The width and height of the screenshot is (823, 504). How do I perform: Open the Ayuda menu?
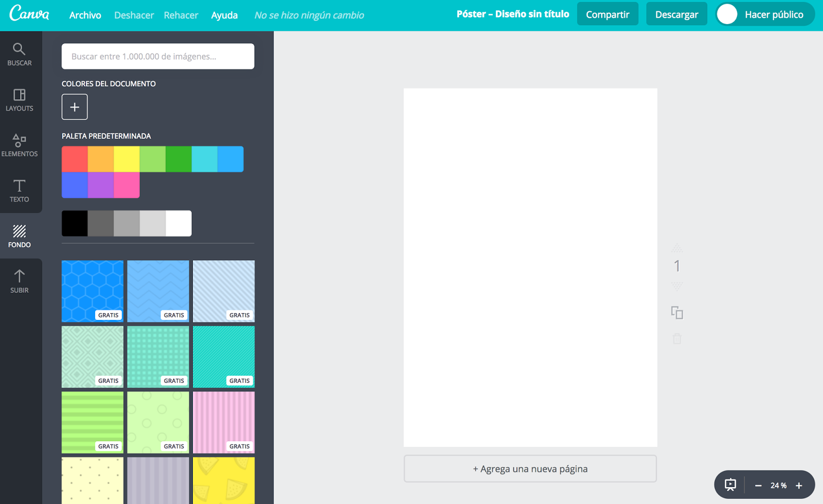[224, 15]
